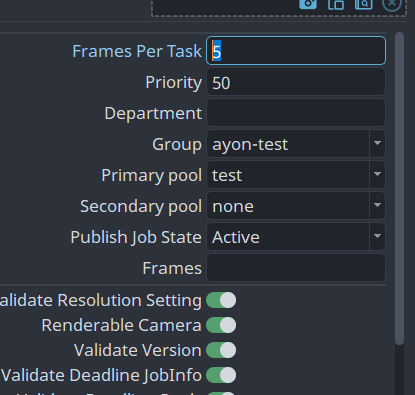
Task: Clear the thumbnail with the circled X icon
Action: pyautogui.click(x=392, y=4)
